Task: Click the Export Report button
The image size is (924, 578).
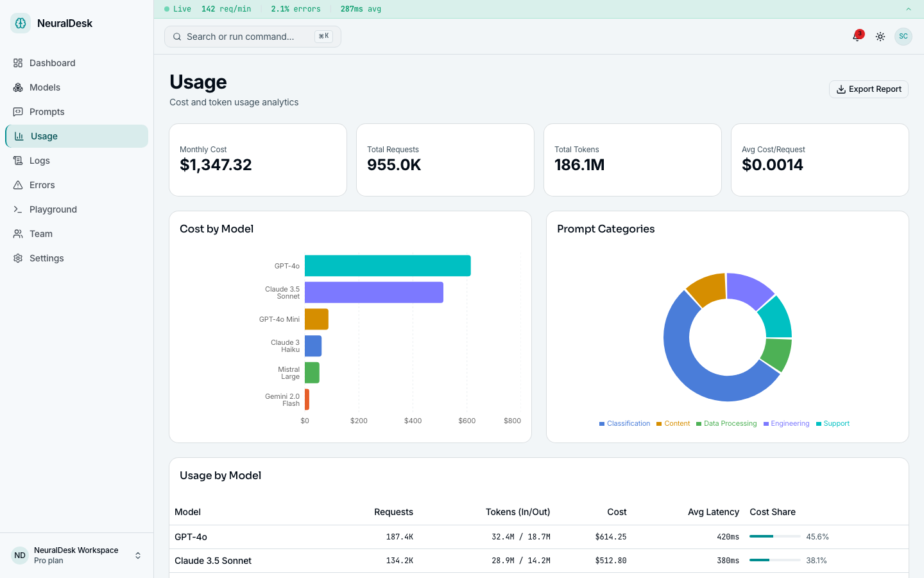Action: point(868,89)
